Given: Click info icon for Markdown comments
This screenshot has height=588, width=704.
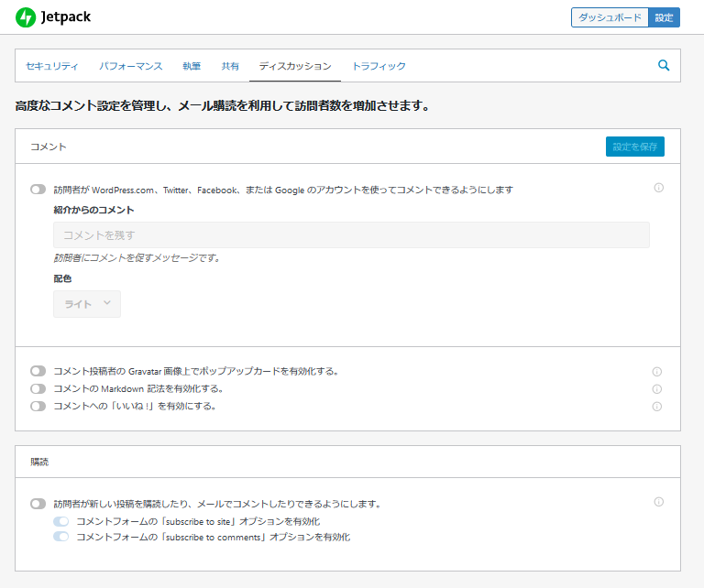Looking at the screenshot, I should tap(657, 389).
